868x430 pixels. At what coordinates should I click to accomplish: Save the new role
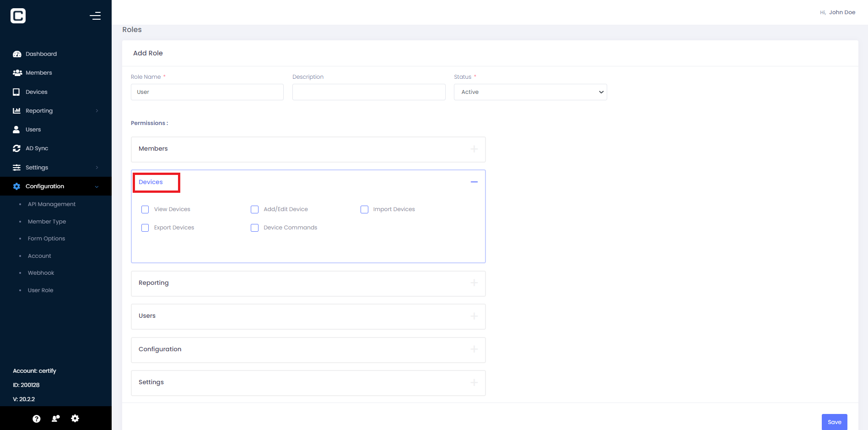[x=834, y=422]
